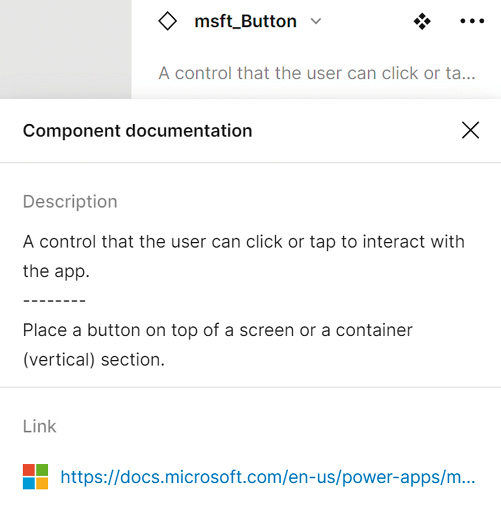Image resolution: width=501 pixels, height=506 pixels.
Task: Click the four-diamond go to main component icon
Action: pyautogui.click(x=422, y=21)
